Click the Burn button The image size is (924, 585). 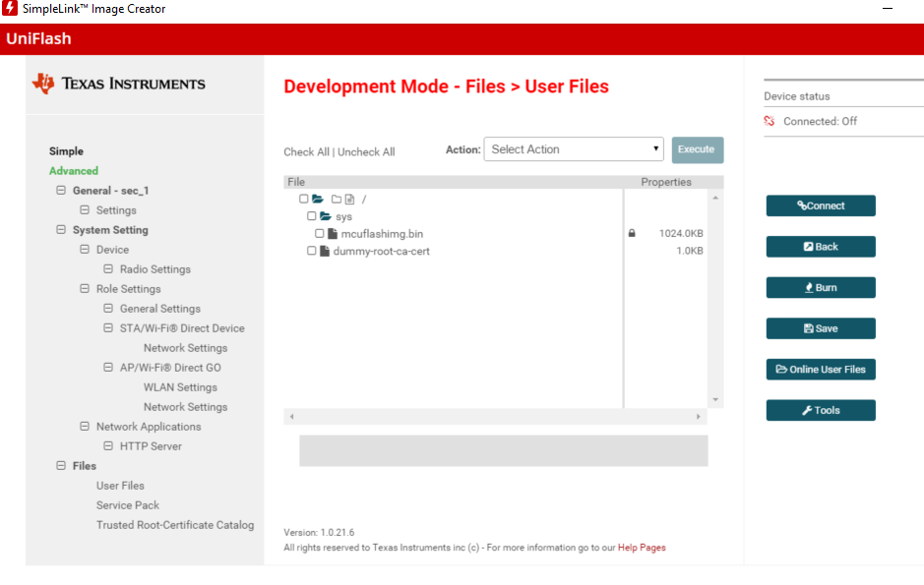(821, 287)
